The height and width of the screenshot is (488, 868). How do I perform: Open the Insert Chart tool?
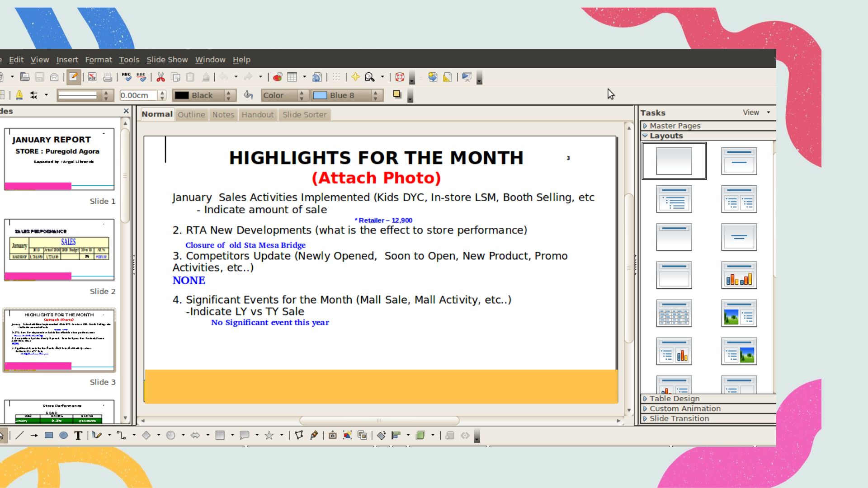[x=278, y=77]
